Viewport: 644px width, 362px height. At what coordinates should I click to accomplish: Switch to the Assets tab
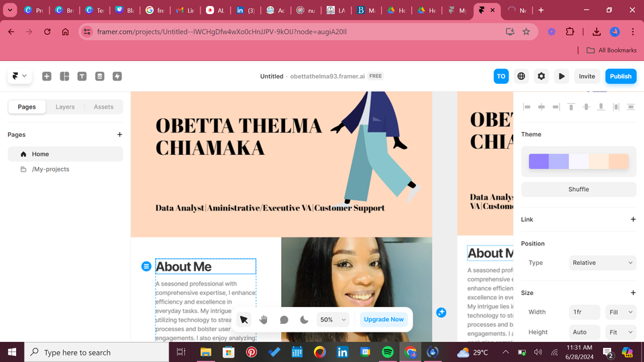pos(103,107)
